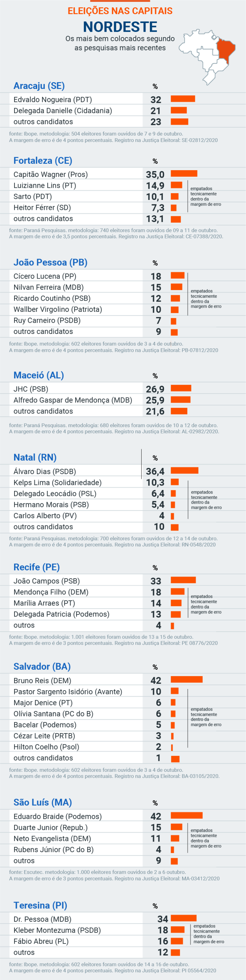
Task: Click the Recife (PE) heading
Action: pyautogui.click(x=37, y=567)
